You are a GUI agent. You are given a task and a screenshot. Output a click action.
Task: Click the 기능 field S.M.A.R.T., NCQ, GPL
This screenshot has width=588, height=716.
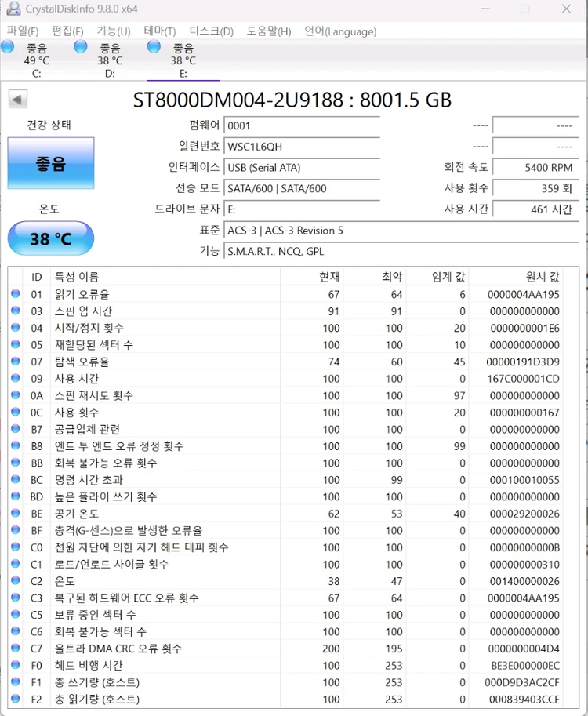click(x=401, y=251)
